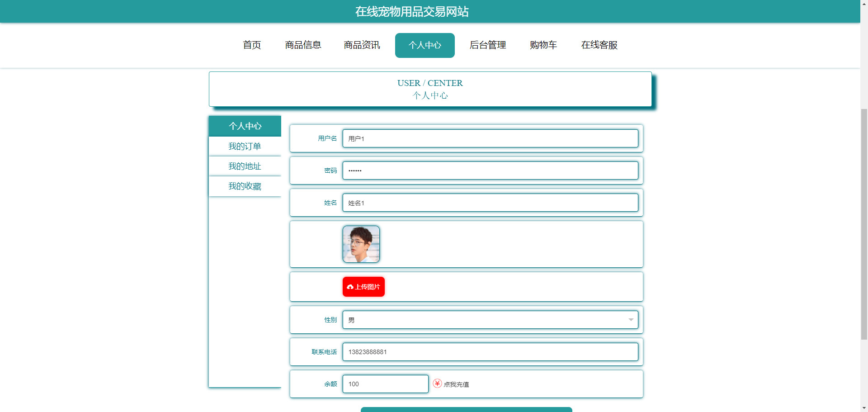
Task: Click the 密码 password field
Action: click(x=491, y=170)
